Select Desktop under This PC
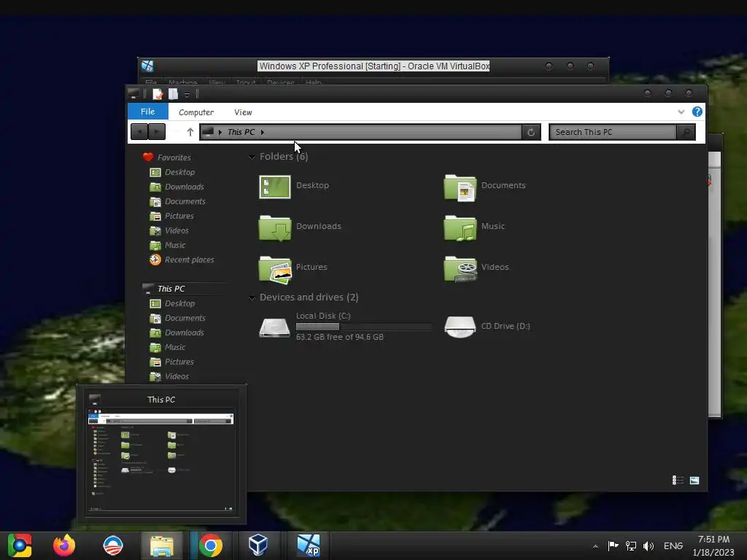This screenshot has width=747, height=560. [172, 304]
